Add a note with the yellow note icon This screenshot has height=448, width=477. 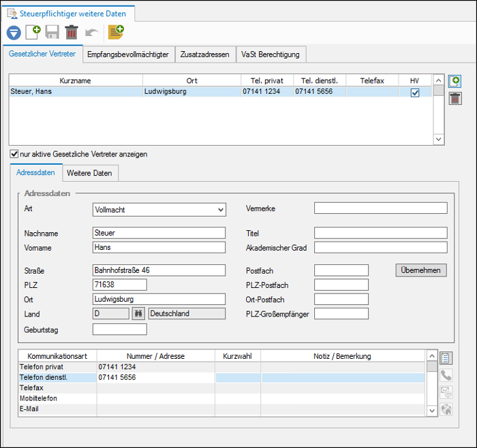pos(117,32)
